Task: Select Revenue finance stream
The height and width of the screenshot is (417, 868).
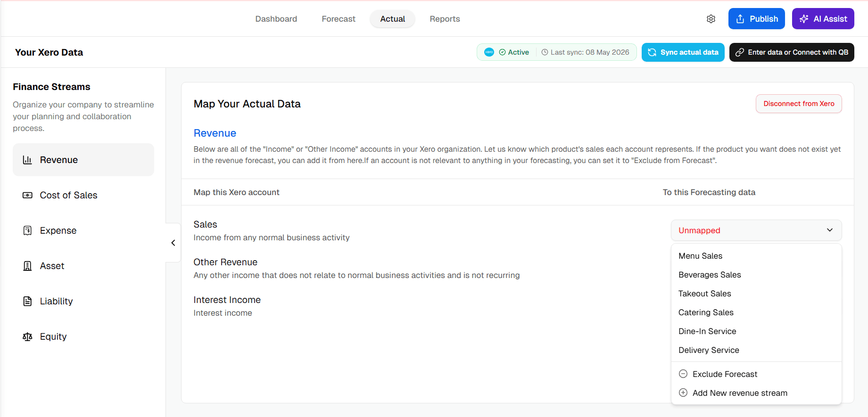Action: (83, 160)
